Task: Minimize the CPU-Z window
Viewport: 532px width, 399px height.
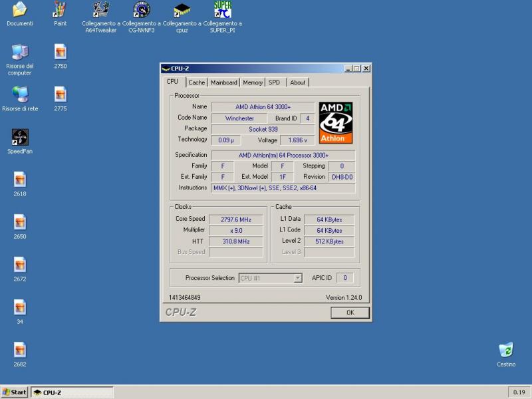Action: [x=348, y=68]
